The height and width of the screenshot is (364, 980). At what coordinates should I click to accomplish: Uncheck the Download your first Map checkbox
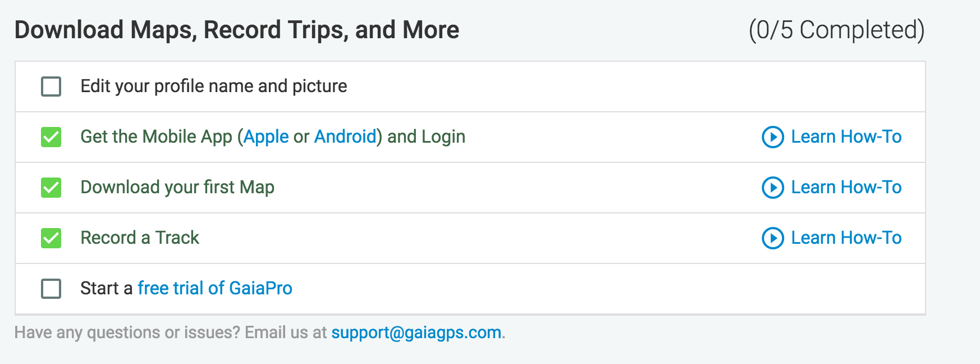click(x=51, y=188)
